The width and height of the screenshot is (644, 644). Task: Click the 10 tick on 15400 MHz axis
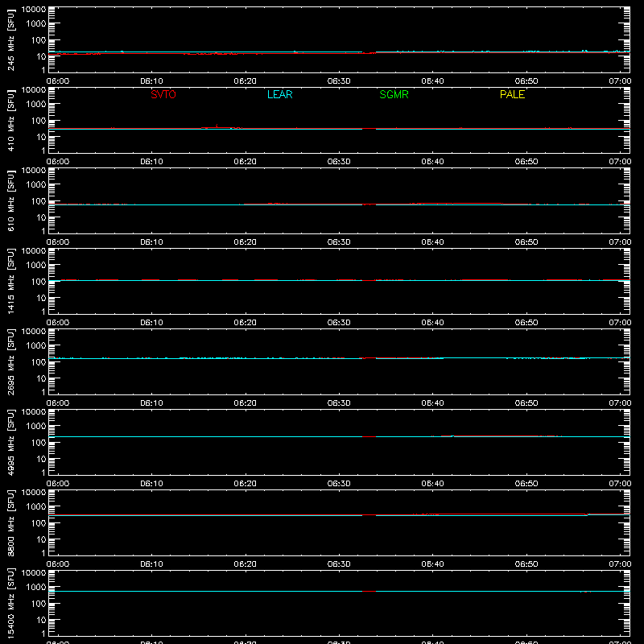(x=41, y=620)
